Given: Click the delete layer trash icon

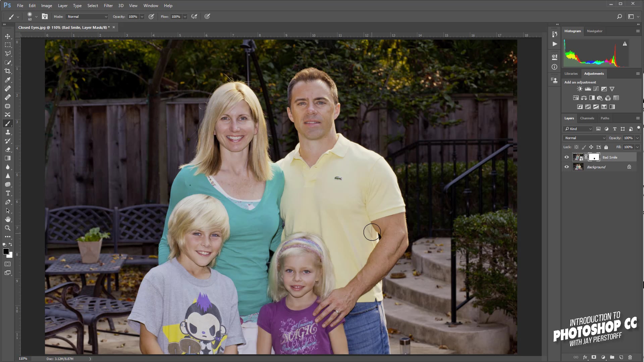Looking at the screenshot, I should point(630,357).
